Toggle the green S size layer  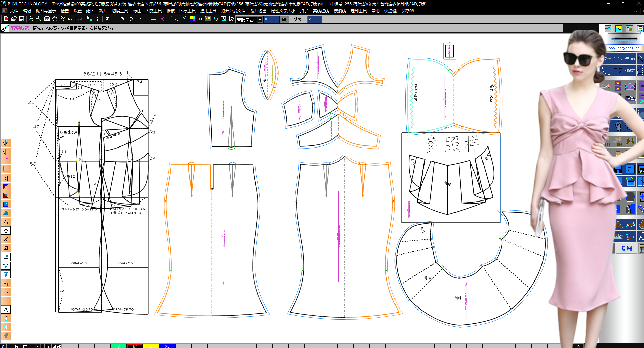[118, 346]
